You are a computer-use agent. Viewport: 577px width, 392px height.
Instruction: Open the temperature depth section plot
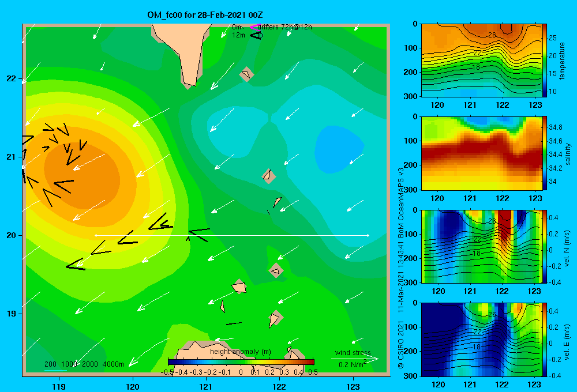pos(482,60)
